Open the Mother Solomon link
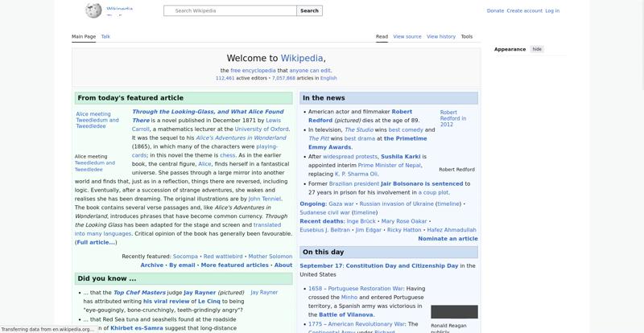644x333 pixels. 270,257
